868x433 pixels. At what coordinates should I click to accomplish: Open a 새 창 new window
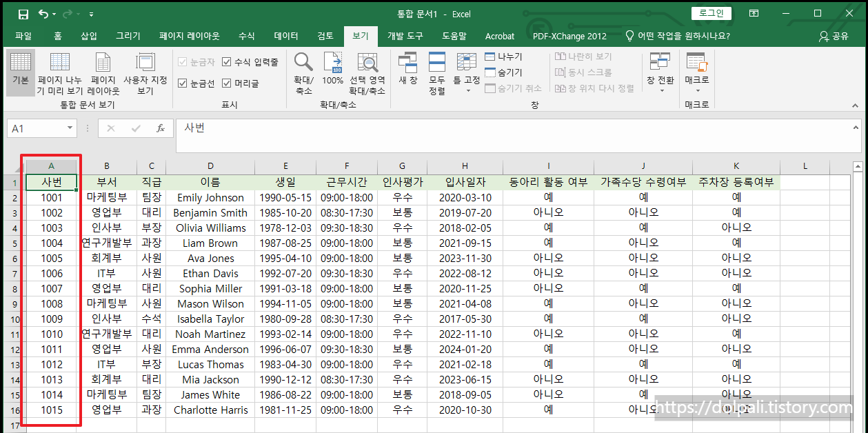408,68
